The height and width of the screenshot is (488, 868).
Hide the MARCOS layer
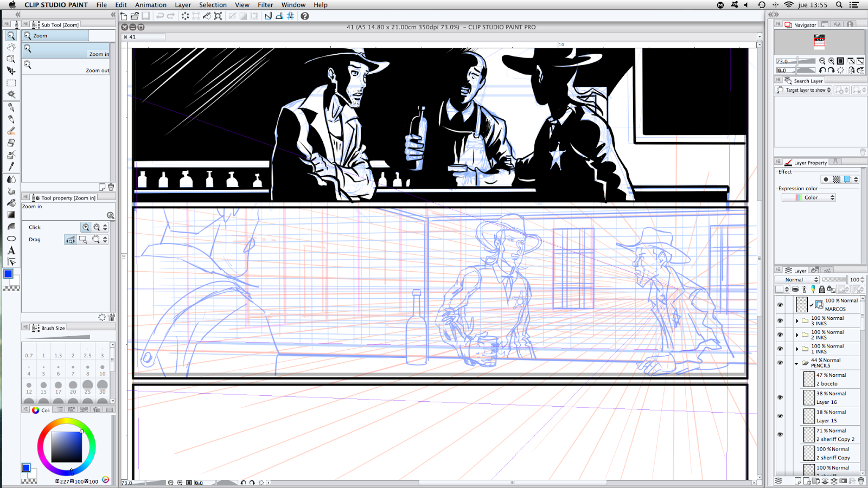780,305
